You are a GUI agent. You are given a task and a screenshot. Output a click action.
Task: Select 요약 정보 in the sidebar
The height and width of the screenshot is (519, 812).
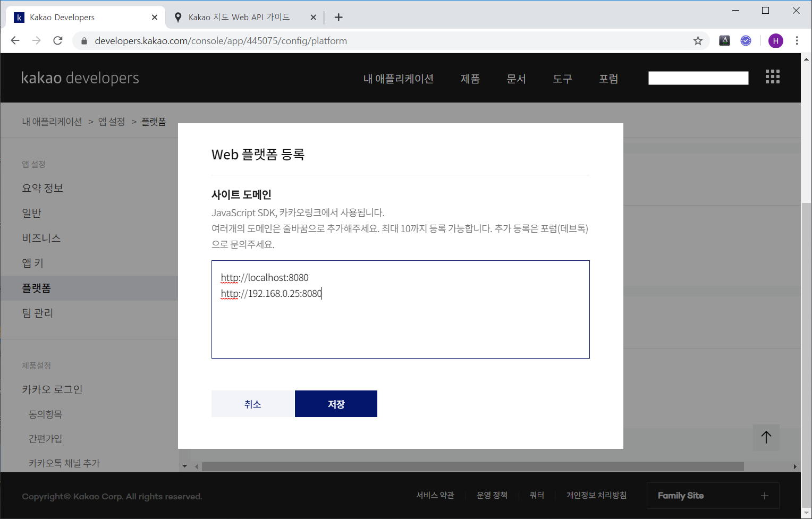click(43, 188)
